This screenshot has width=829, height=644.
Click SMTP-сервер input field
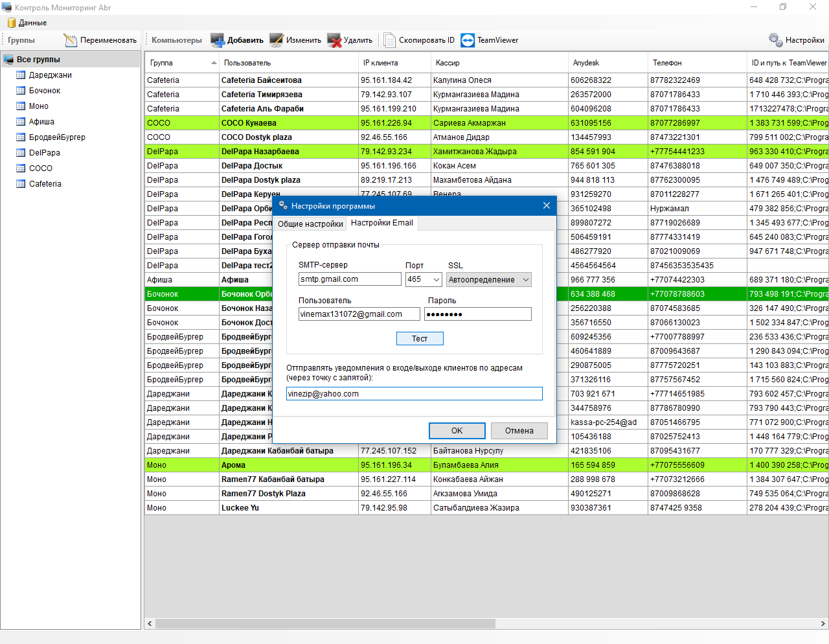point(350,279)
